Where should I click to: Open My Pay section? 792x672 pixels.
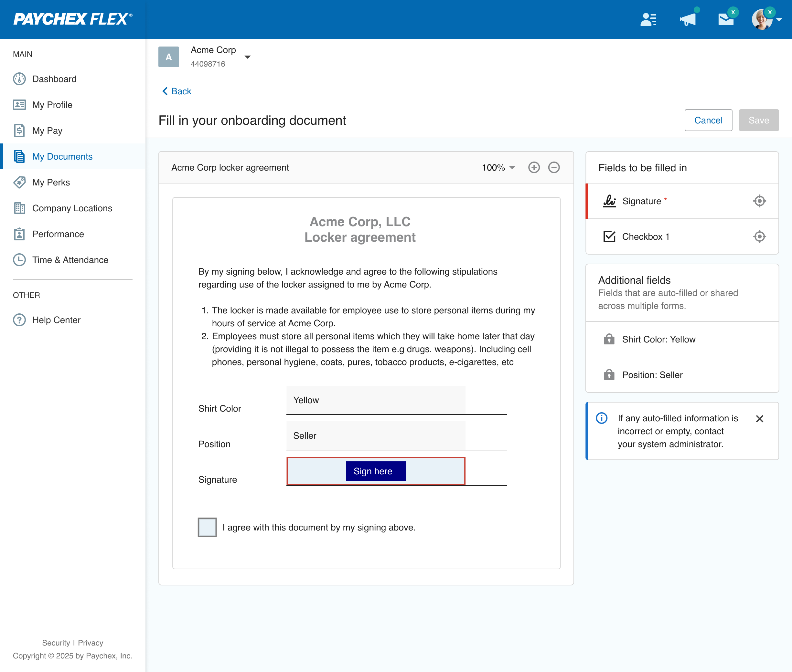point(73,131)
